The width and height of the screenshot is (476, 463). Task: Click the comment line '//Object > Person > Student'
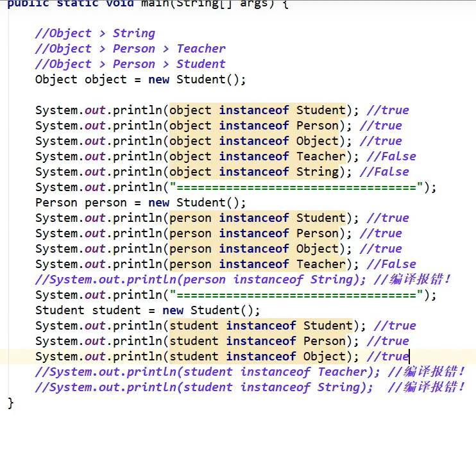(130, 64)
